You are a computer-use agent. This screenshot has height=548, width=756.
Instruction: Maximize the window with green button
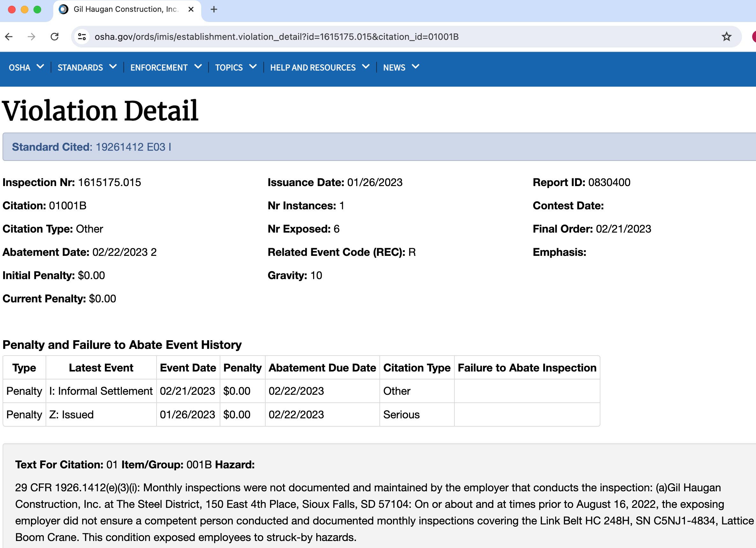pos(37,9)
